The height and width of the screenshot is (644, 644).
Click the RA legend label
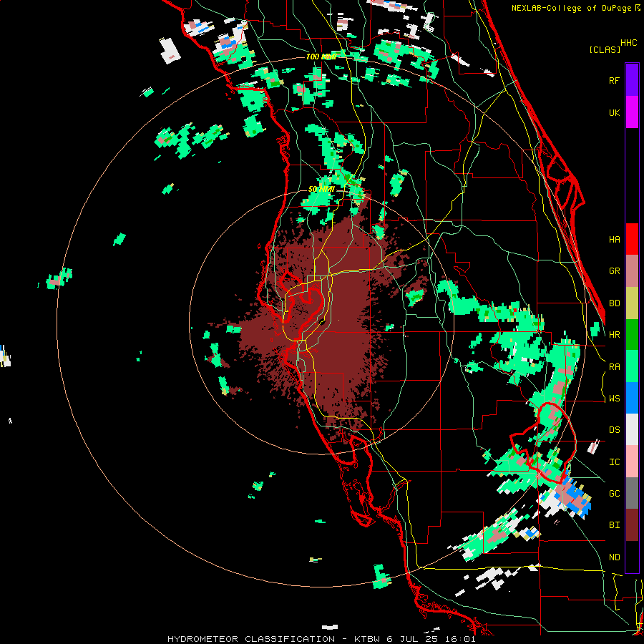coord(614,367)
